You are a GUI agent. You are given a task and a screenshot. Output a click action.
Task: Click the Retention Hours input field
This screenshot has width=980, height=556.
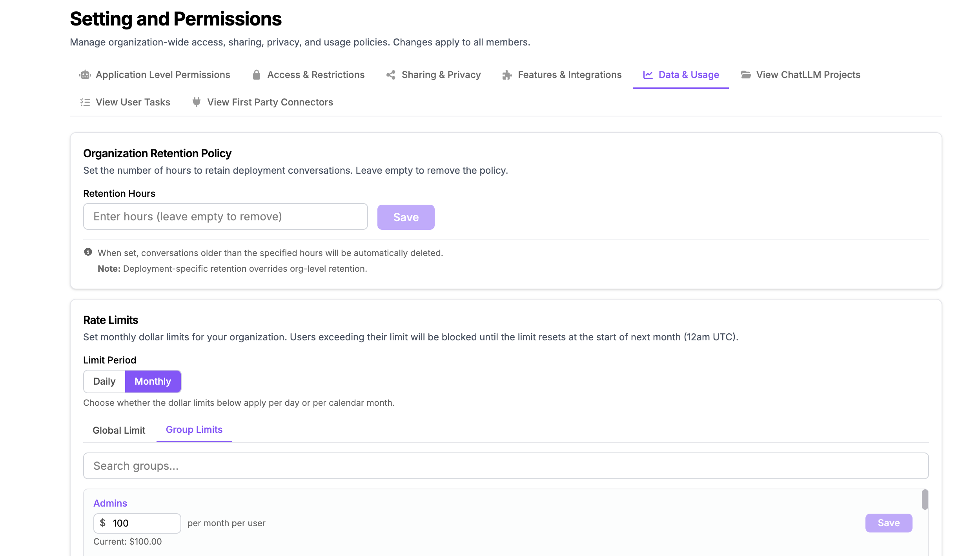[x=226, y=216]
